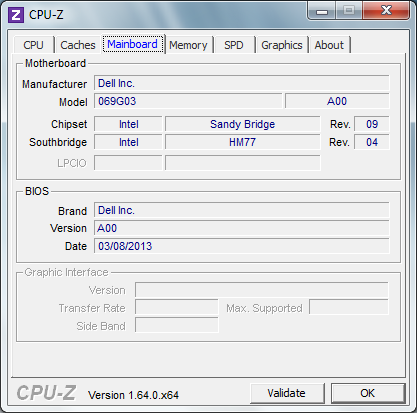The width and height of the screenshot is (417, 413).
Task: Select the BIOS Brand field Dell Inc.
Action: pyautogui.click(x=242, y=211)
